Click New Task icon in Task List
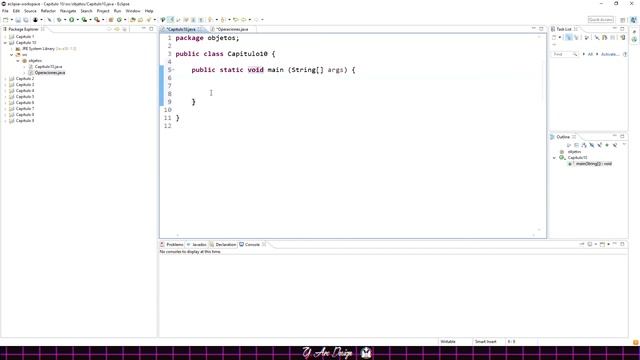 (554, 37)
